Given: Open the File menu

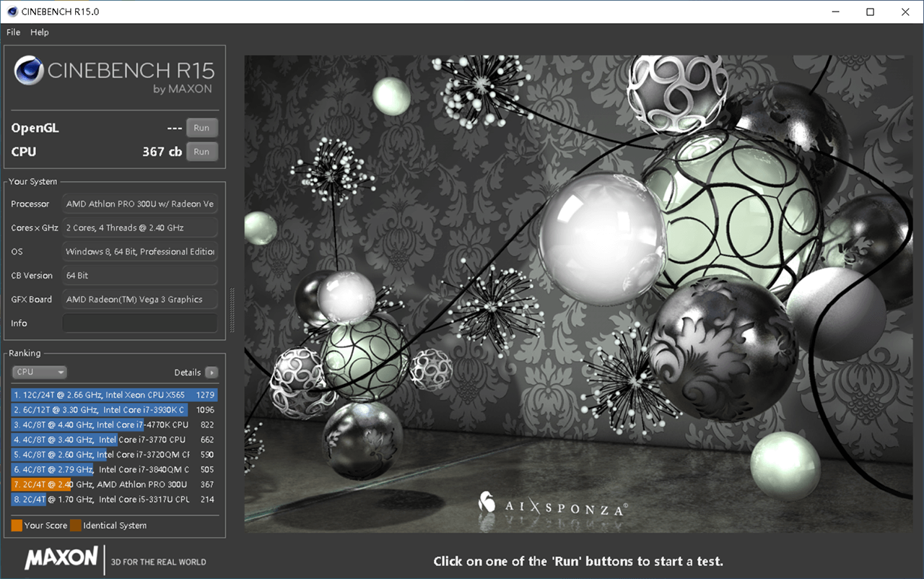Looking at the screenshot, I should (13, 32).
